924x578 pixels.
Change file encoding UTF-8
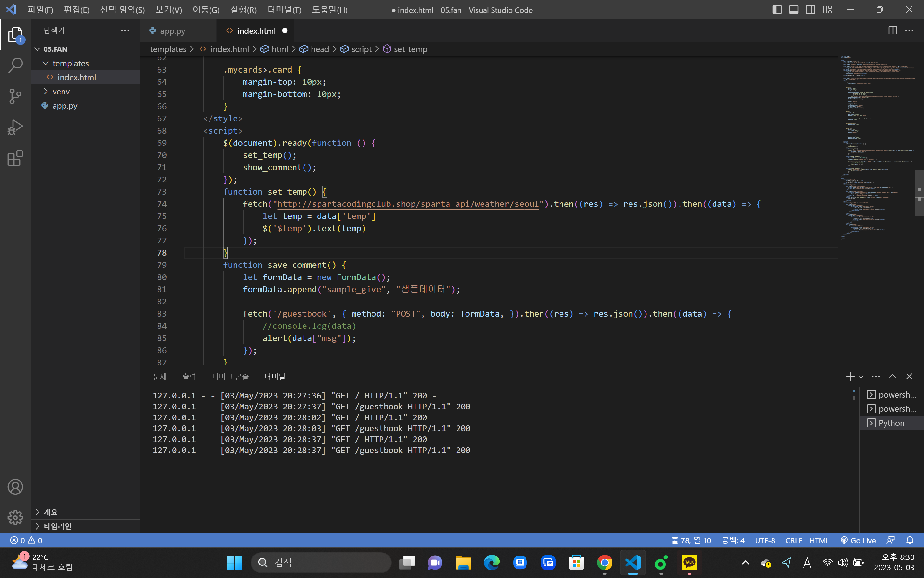[765, 540]
